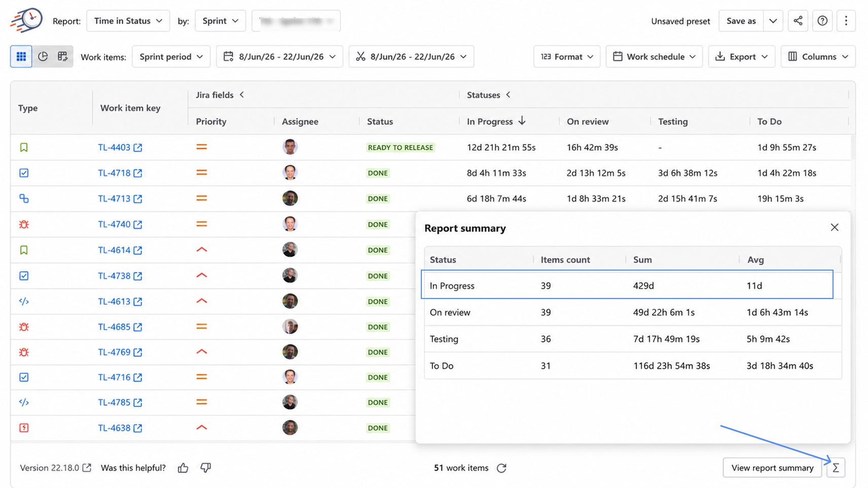Click the sort arrow on In Progress column
This screenshot has height=488, width=868.
[x=522, y=121]
